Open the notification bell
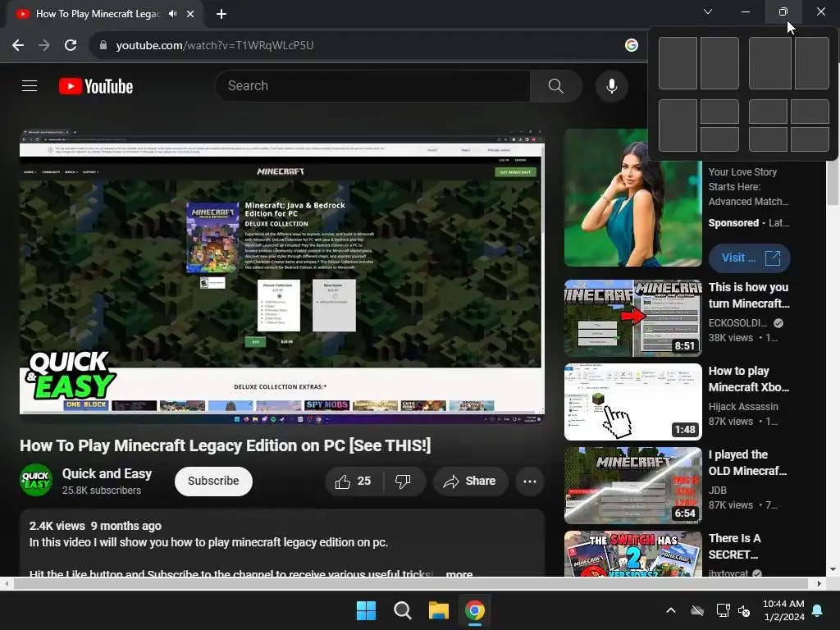Viewport: 840px width, 630px height. [818, 610]
